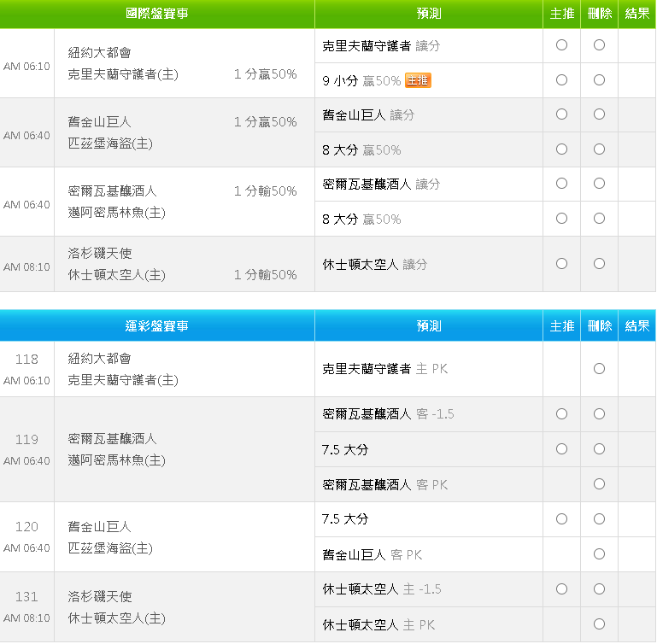Image resolution: width=657 pixels, height=644 pixels.
Task: Select 刪除 radio for 密爾瓦基釀酒人 客 PK
Action: [x=599, y=484]
